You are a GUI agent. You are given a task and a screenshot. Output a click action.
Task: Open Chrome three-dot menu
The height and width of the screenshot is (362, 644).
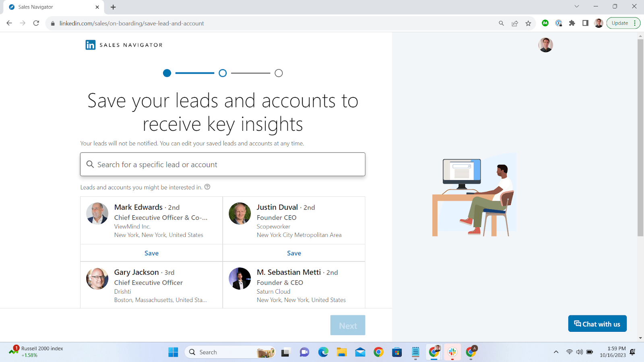[x=635, y=23]
